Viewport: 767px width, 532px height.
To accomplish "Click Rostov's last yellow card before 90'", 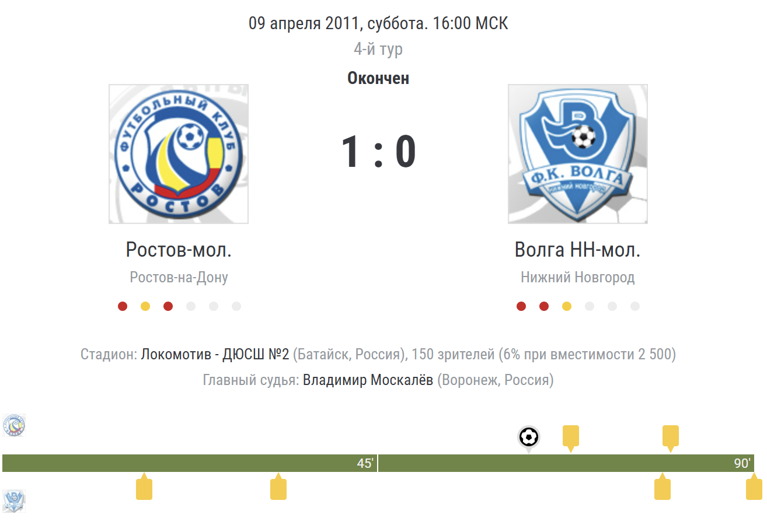I will (x=671, y=436).
